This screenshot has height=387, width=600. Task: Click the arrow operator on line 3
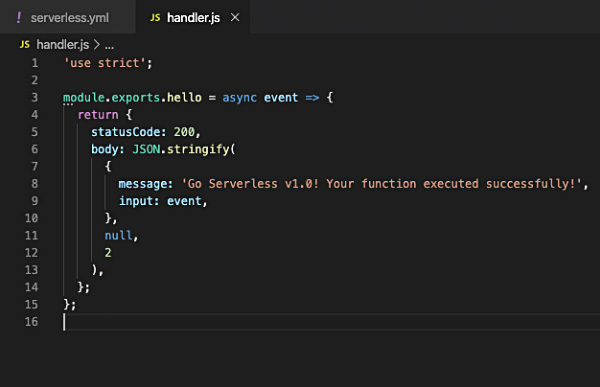(312, 98)
